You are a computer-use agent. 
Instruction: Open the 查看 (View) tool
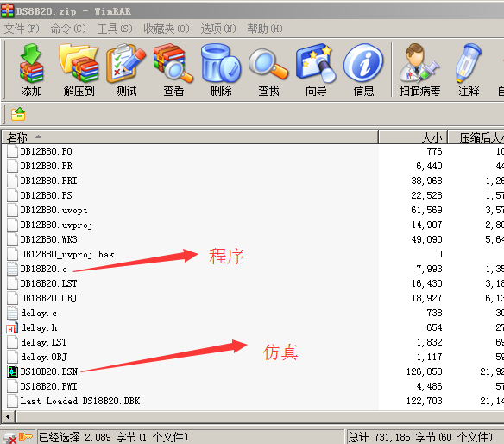pos(173,69)
